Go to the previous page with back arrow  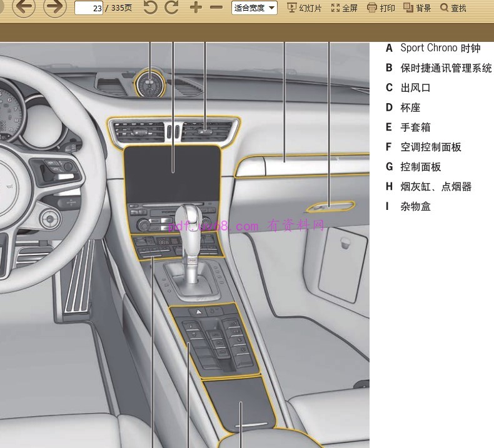point(23,7)
